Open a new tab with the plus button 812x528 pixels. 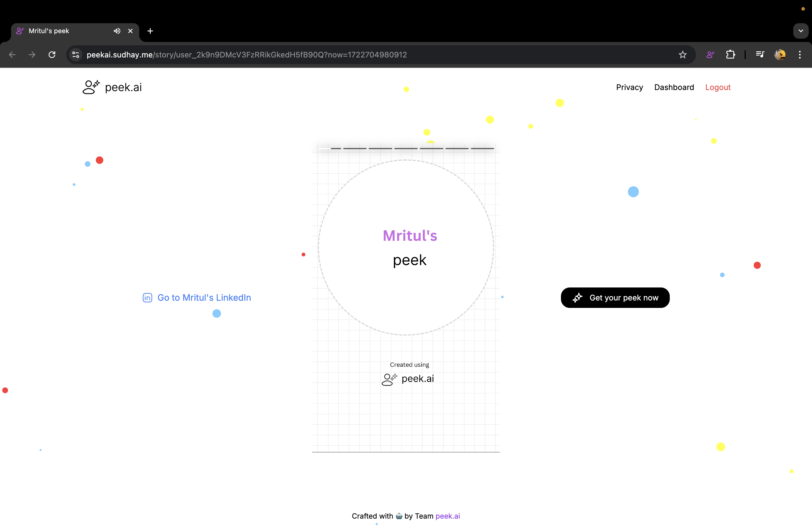[150, 31]
